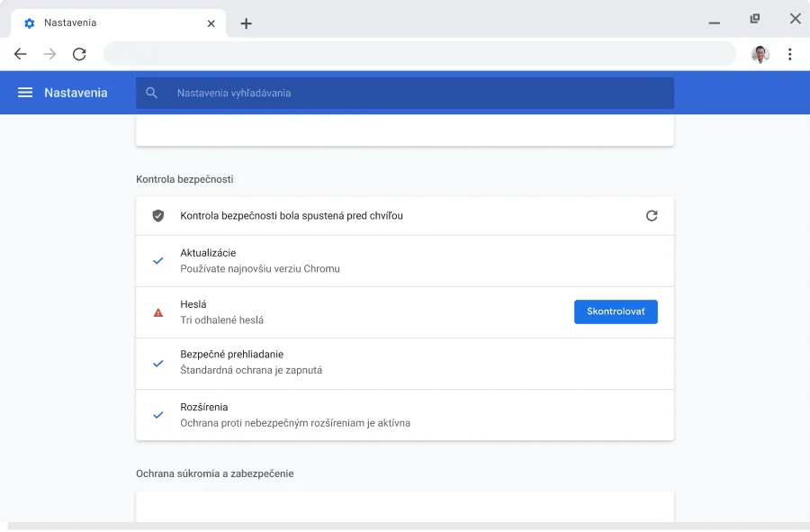Click the search magnifier icon in settings
The width and height of the screenshot is (810, 532).
pos(151,93)
